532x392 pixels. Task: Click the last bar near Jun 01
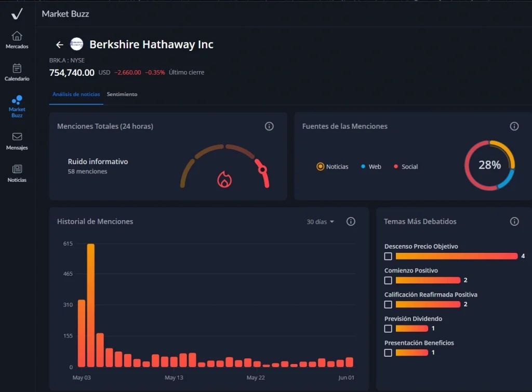click(349, 362)
